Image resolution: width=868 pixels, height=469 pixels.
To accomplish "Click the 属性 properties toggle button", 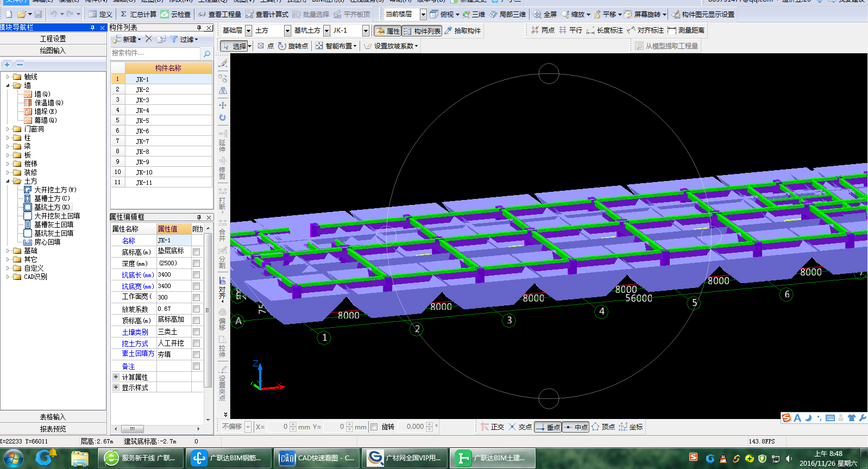I will point(388,31).
